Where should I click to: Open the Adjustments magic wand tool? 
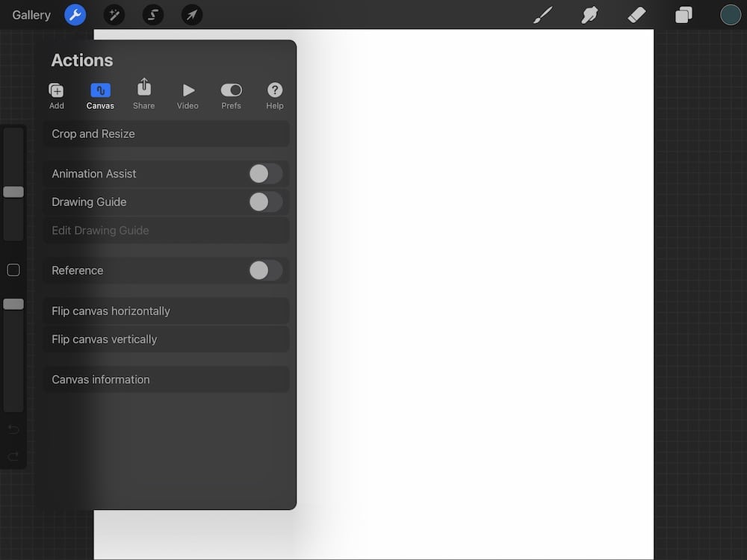coord(114,14)
